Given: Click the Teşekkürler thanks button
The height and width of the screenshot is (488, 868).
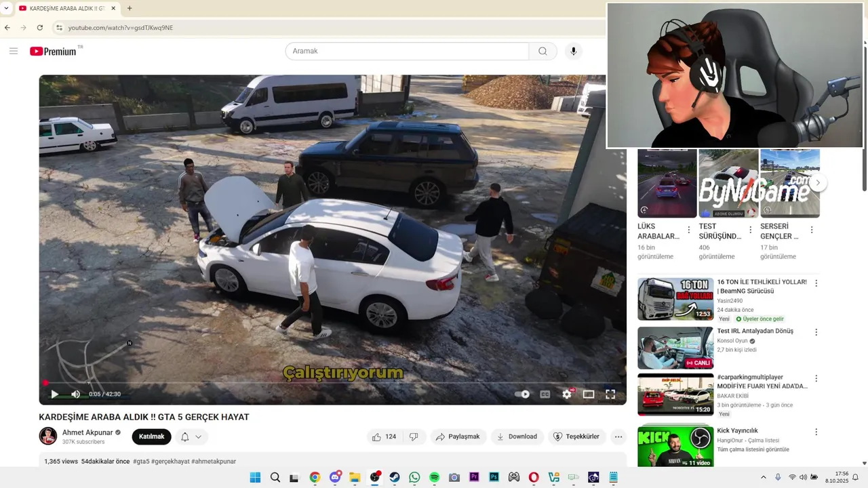Looking at the screenshot, I should click(577, 436).
